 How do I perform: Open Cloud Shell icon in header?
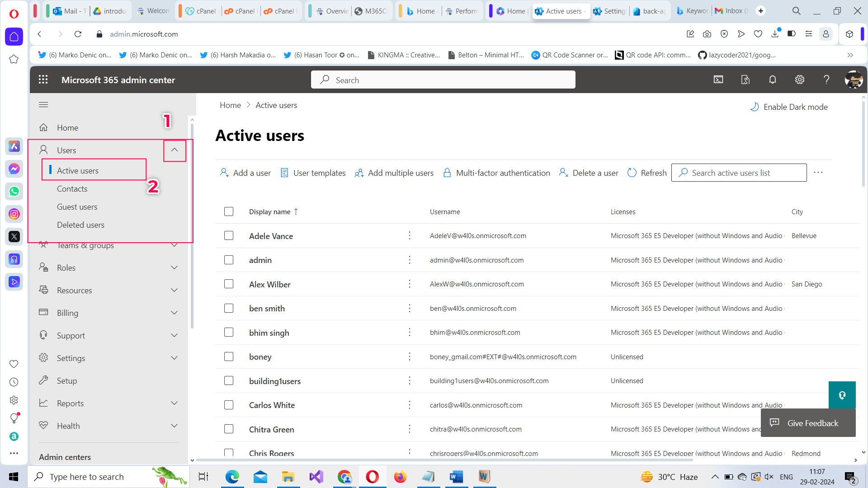click(x=718, y=80)
